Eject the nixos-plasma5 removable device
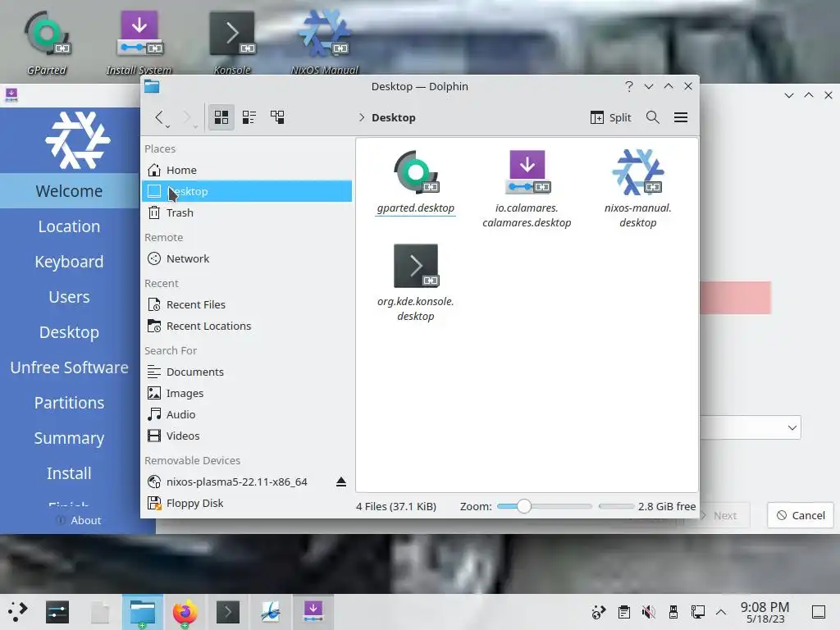The height and width of the screenshot is (630, 840). [x=341, y=482]
